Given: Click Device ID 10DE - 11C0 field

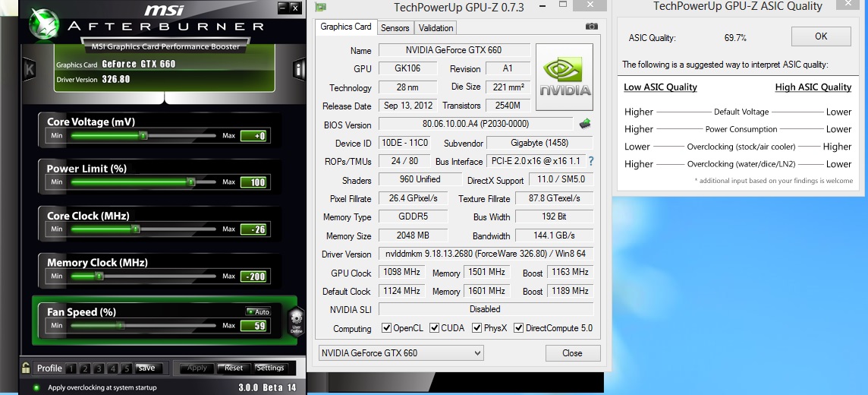Looking at the screenshot, I should 404,143.
